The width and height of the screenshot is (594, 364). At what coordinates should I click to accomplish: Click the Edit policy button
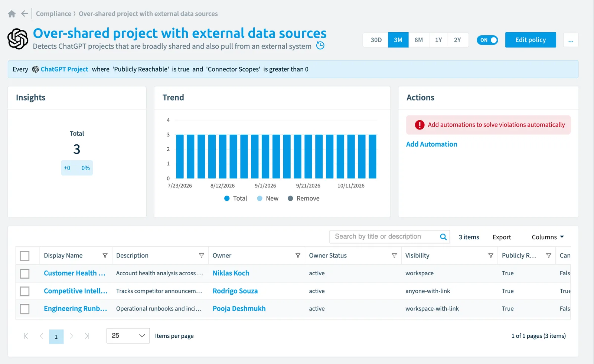click(x=531, y=40)
